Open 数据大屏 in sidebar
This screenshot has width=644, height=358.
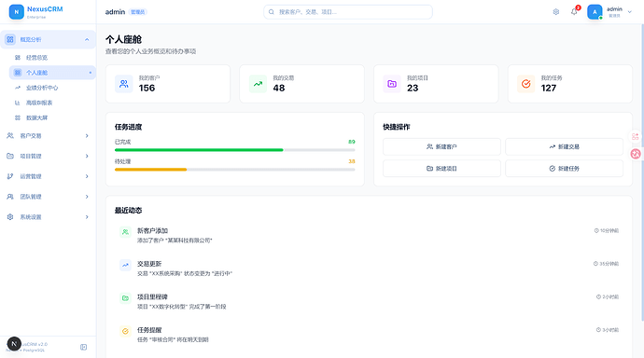coord(52,117)
